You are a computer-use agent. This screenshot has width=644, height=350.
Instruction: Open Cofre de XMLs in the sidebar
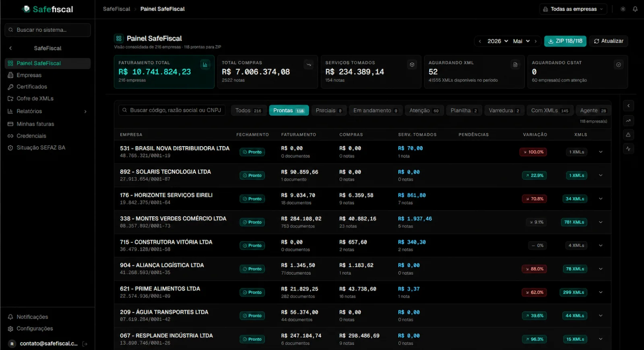[x=47, y=99]
